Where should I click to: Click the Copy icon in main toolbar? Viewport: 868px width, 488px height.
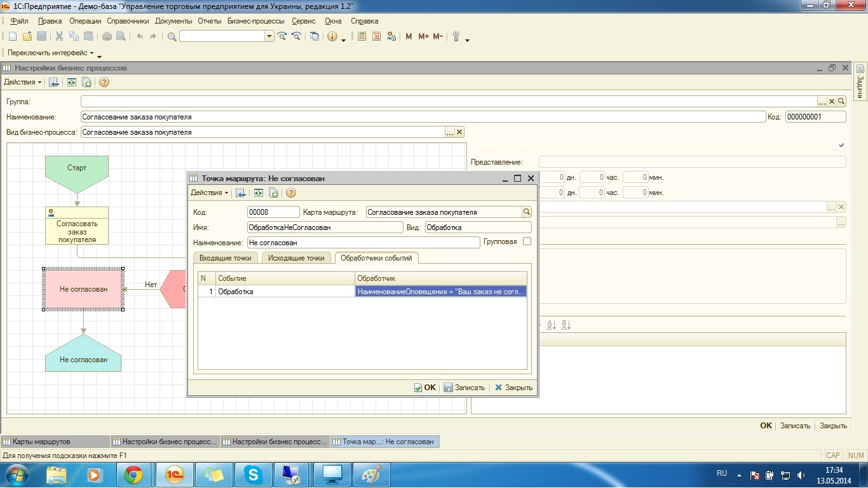[74, 36]
